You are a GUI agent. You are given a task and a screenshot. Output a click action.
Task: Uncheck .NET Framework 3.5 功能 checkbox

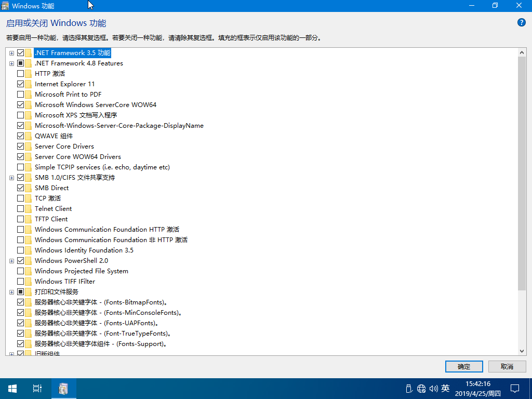coord(20,53)
